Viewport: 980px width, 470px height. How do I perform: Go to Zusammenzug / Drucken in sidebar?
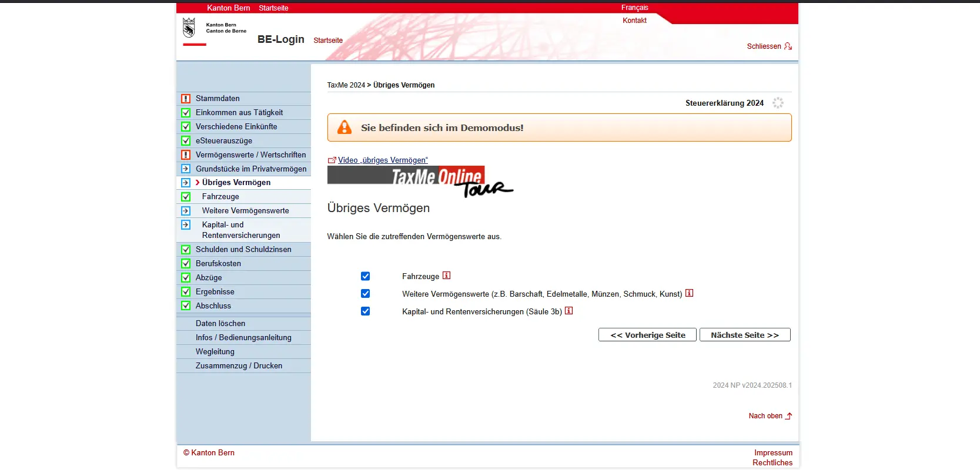(239, 366)
